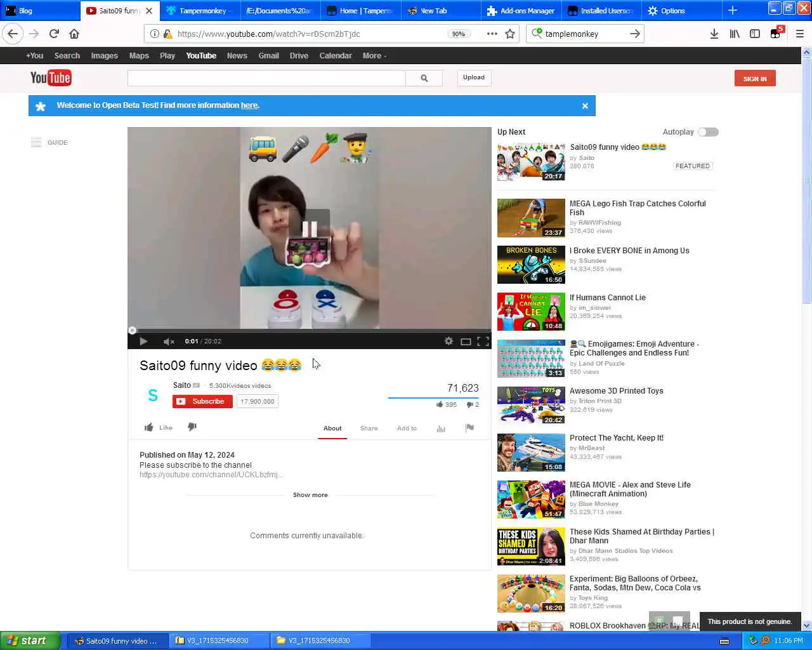
Task: Click the Maps link in Google bar
Action: click(139, 56)
